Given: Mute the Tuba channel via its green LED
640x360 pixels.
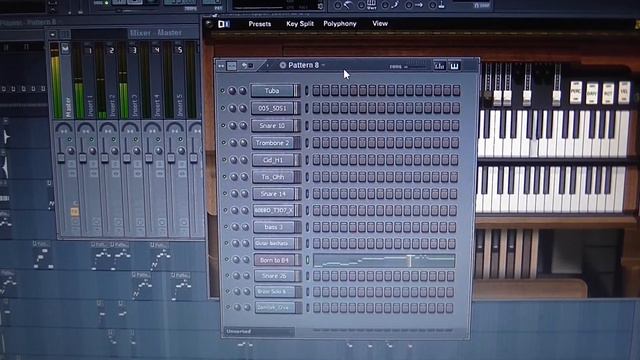Looking at the screenshot, I should 222,91.
